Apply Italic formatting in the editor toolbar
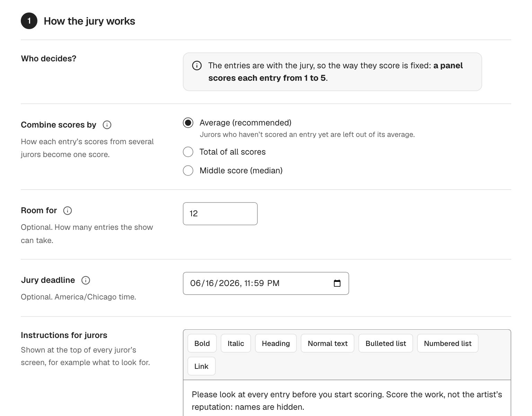Image resolution: width=532 pixels, height=416 pixels. point(236,343)
